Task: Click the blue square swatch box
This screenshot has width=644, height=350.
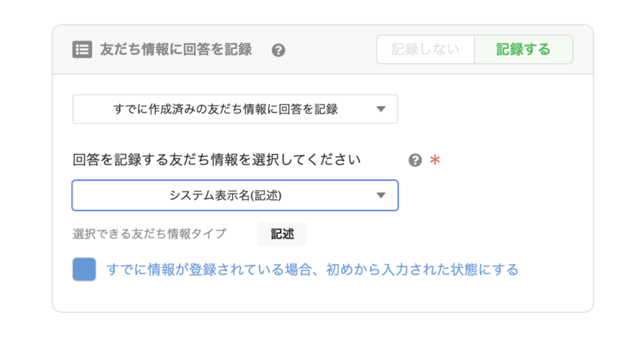Action: (84, 269)
